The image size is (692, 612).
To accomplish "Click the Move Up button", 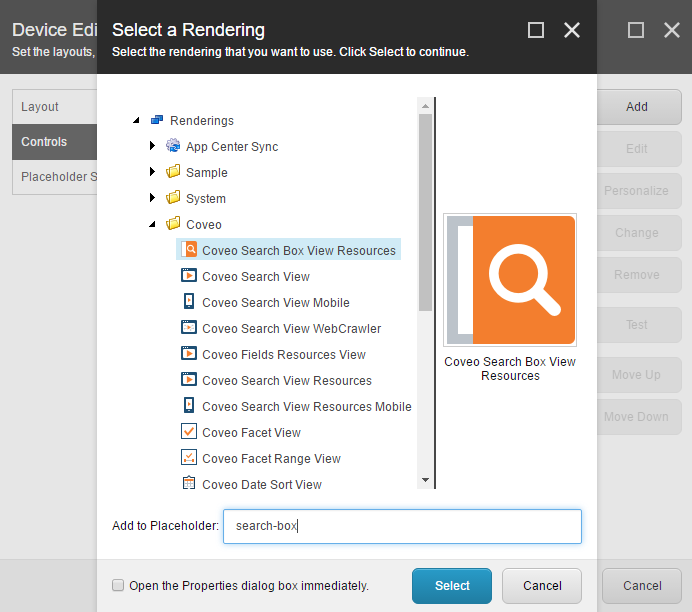I will coord(639,375).
